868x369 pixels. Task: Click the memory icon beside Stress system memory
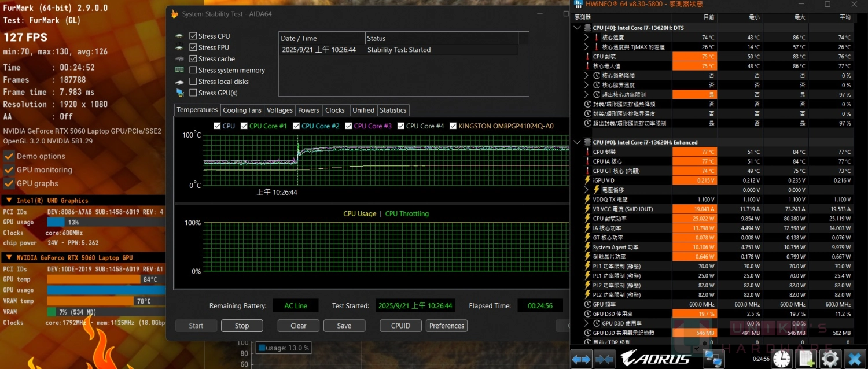tap(179, 70)
